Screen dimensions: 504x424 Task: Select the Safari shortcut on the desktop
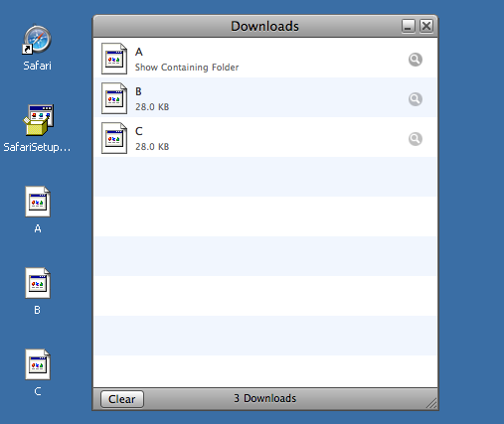[38, 48]
